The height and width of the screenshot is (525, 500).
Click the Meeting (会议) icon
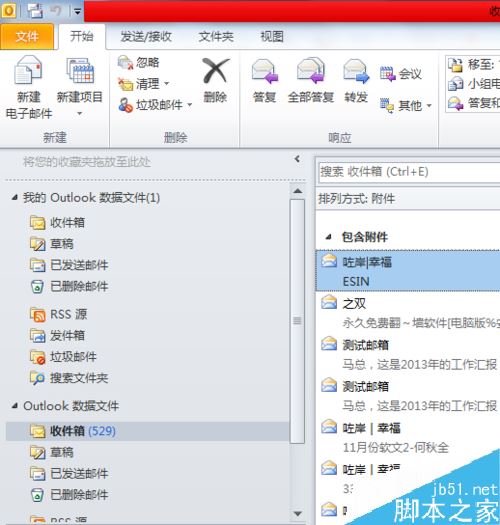tap(388, 74)
